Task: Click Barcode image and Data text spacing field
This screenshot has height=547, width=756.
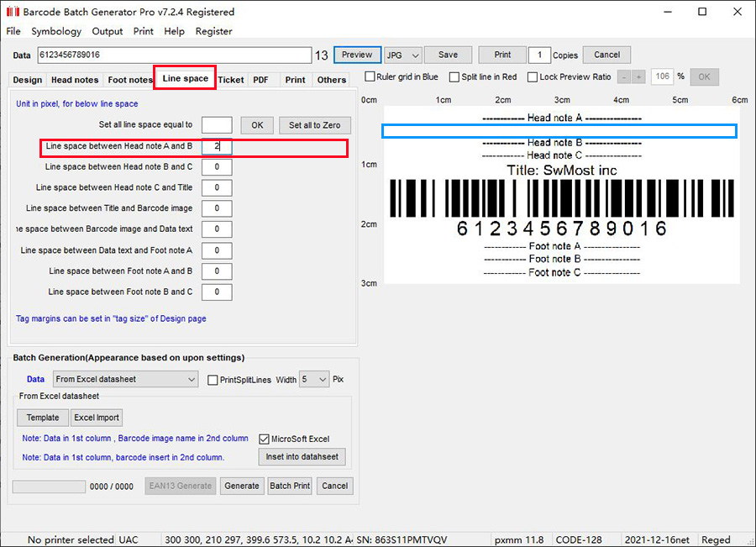Action: (217, 229)
